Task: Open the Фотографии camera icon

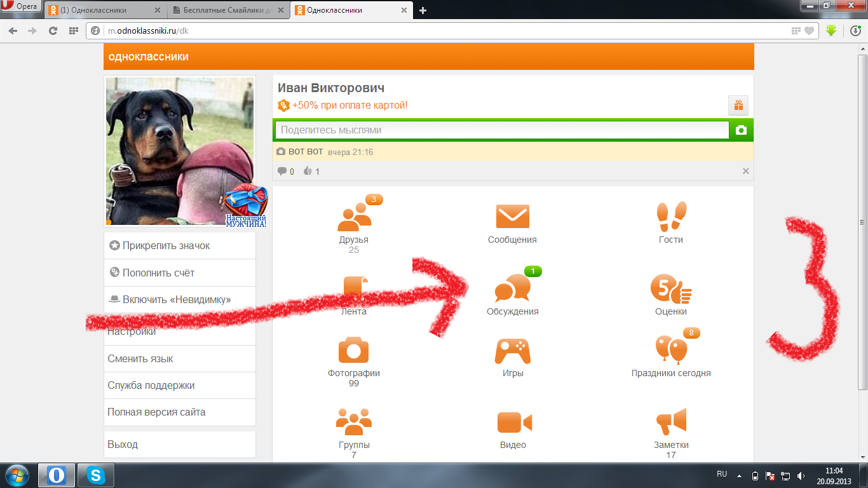Action: tap(354, 350)
